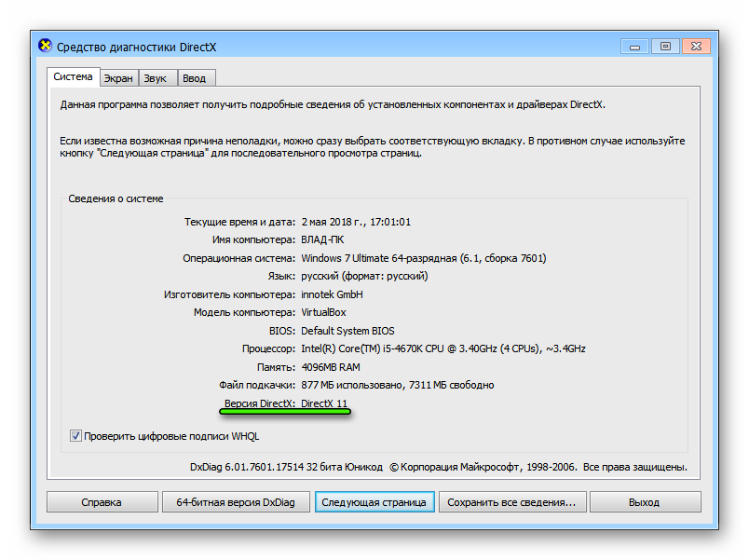Screen dimensions: 749x560
Task: Click manufacturer value innotek GmbH
Action: pos(332,294)
